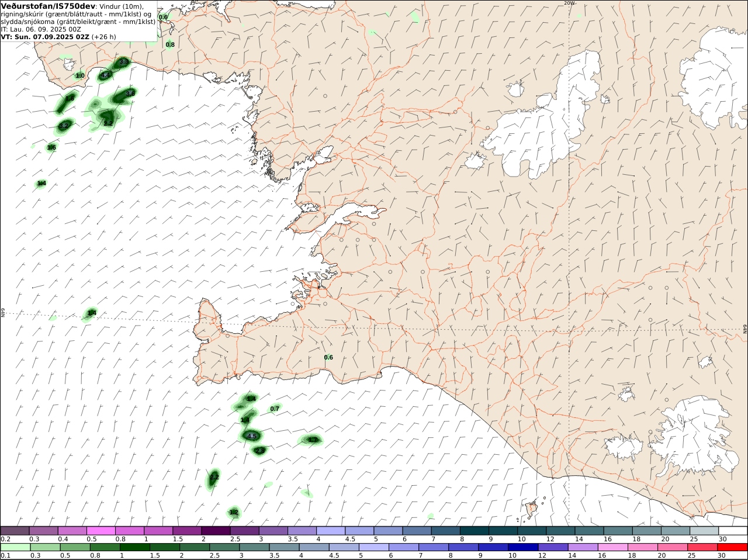Select the palest green 0.1 lower legend swatch
This screenshot has height=560, width=748.
tap(15, 547)
